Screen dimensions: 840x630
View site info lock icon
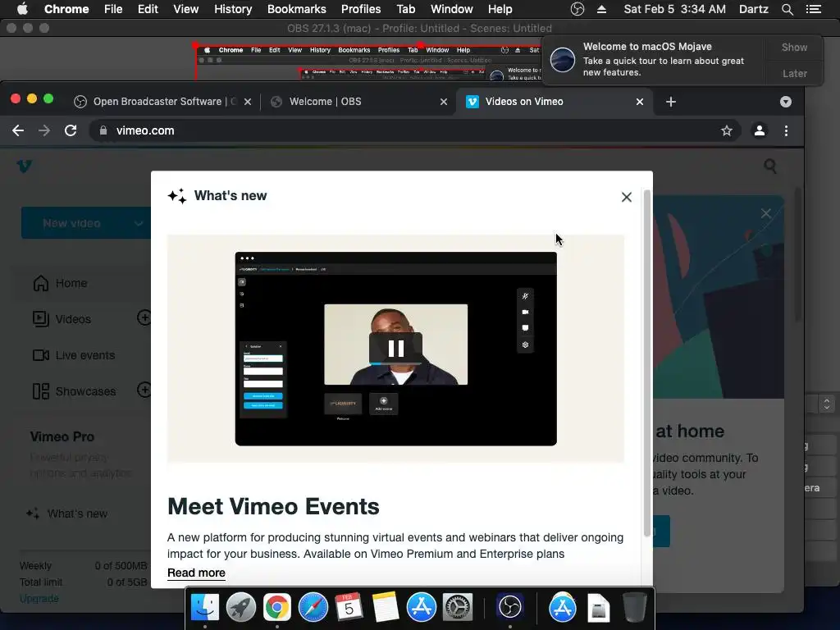(103, 130)
